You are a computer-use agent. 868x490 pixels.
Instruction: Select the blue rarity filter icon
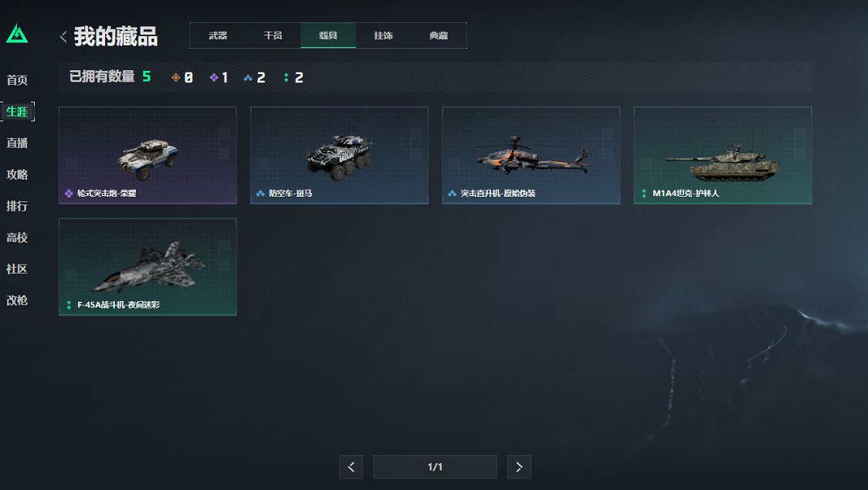[x=248, y=78]
